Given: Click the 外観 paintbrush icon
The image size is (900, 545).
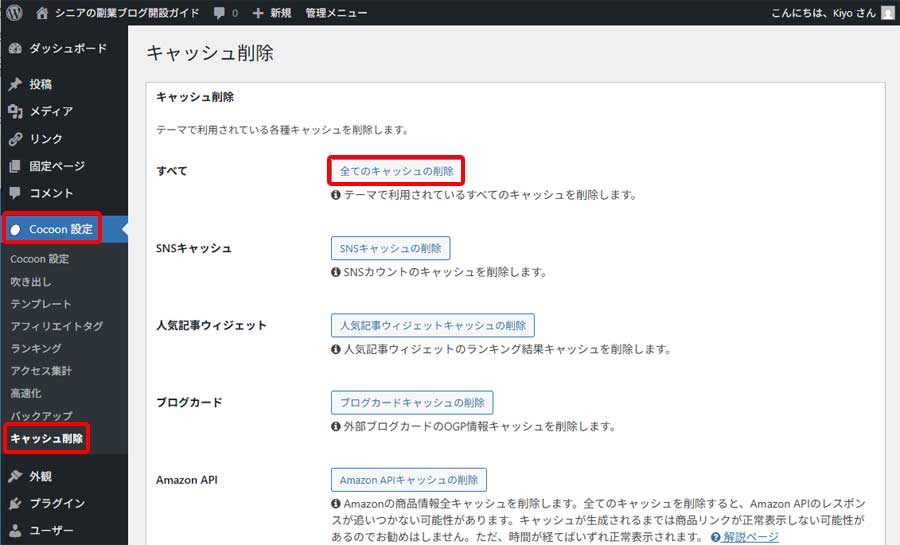Looking at the screenshot, I should (x=15, y=476).
